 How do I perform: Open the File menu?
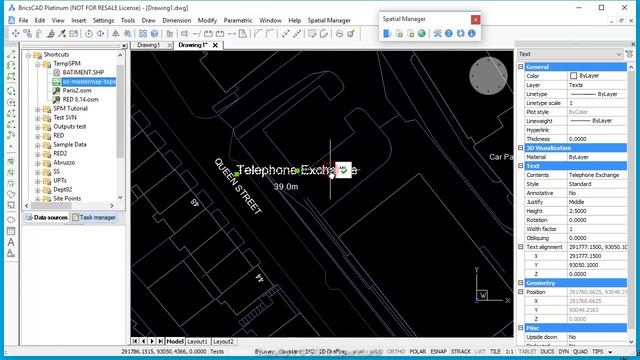click(23, 20)
